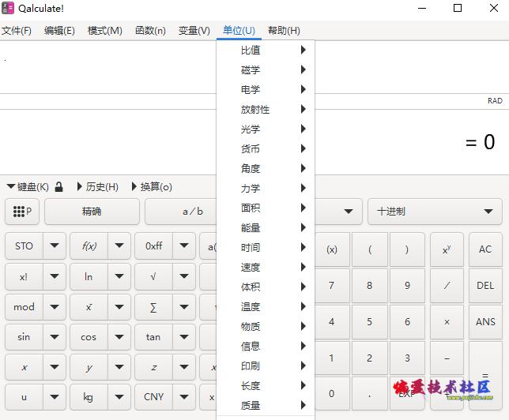Expand the STO button dropdown arrow

click(x=55, y=246)
